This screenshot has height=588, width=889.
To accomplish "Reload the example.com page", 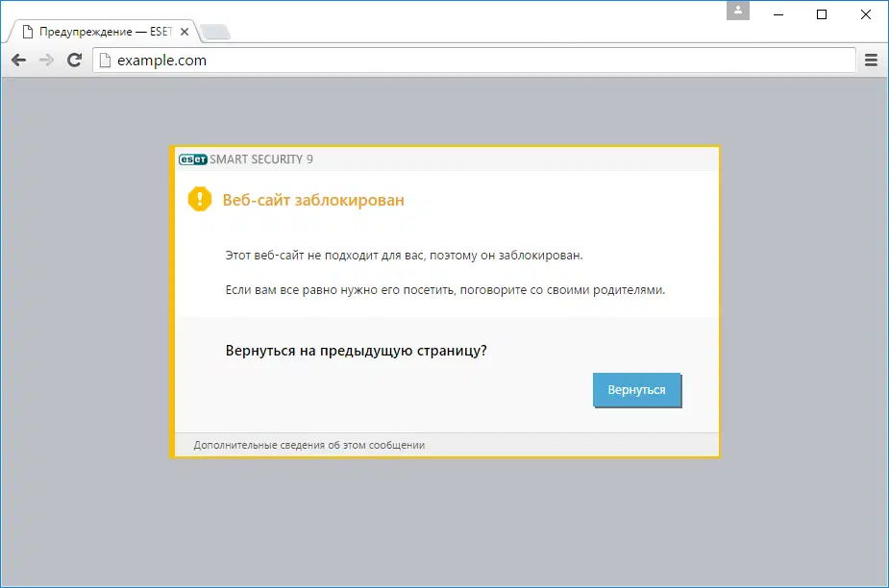I will pyautogui.click(x=74, y=60).
